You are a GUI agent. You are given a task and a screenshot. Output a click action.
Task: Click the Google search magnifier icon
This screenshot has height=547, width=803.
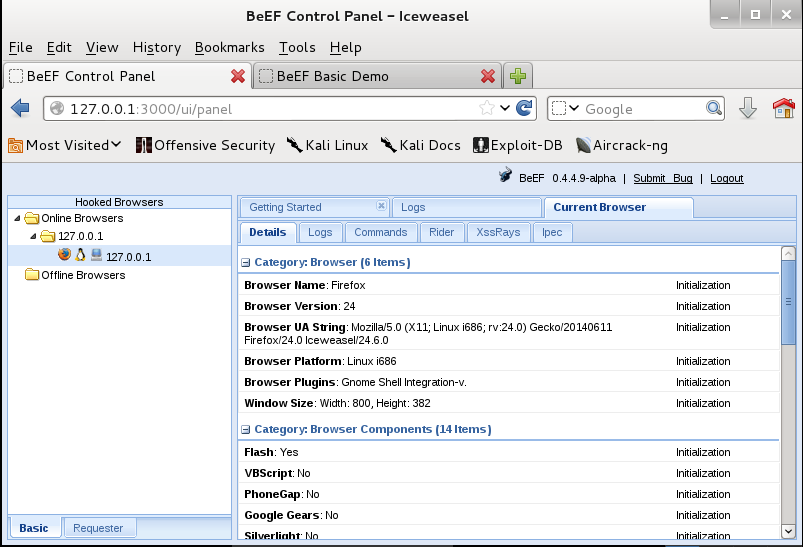[714, 108]
